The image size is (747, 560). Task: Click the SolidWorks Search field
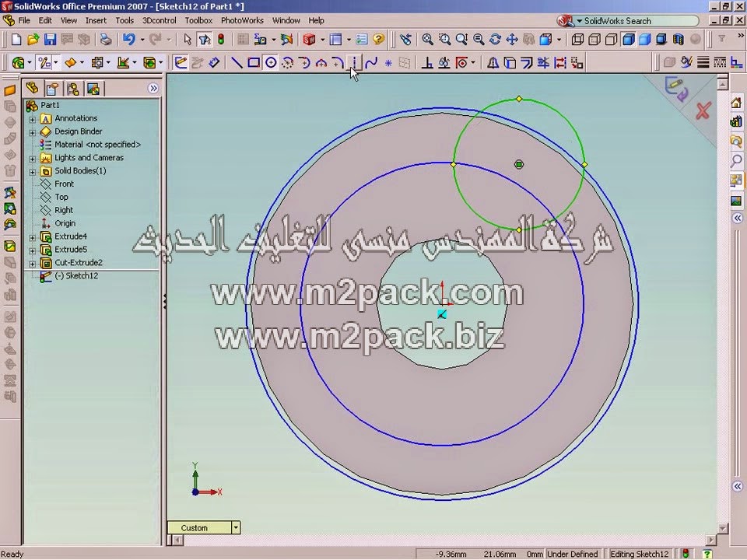tap(638, 21)
